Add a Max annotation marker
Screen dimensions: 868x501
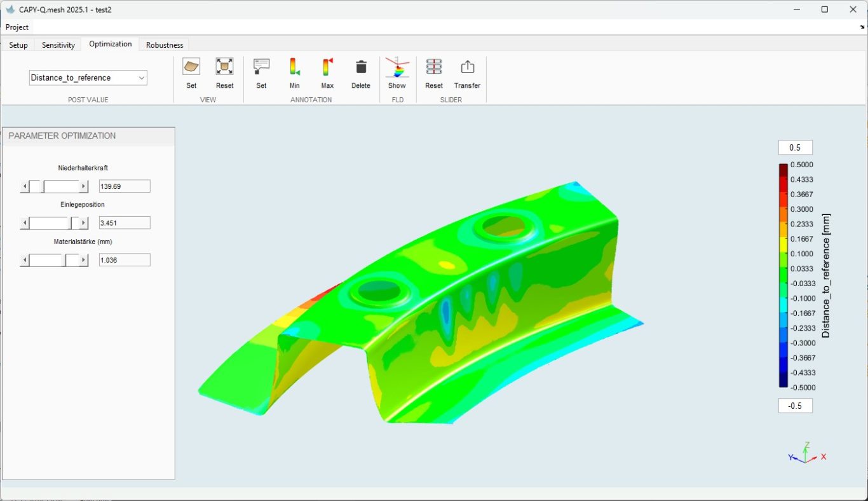tap(327, 67)
